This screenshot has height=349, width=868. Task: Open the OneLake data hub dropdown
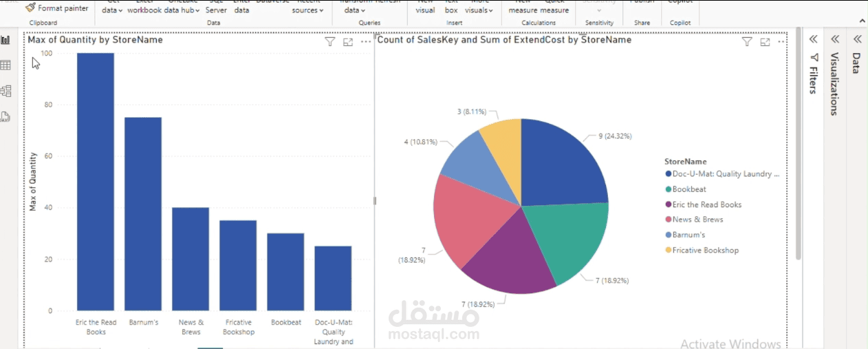click(x=182, y=8)
